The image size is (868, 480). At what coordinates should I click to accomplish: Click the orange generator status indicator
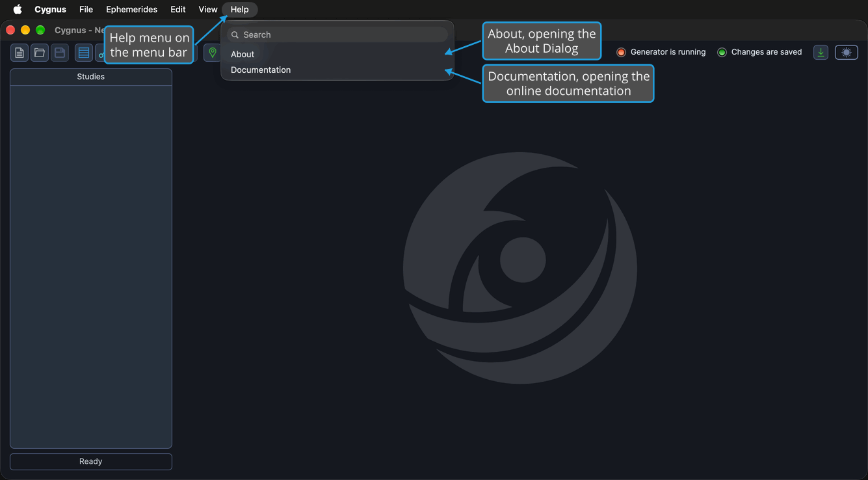pos(621,52)
